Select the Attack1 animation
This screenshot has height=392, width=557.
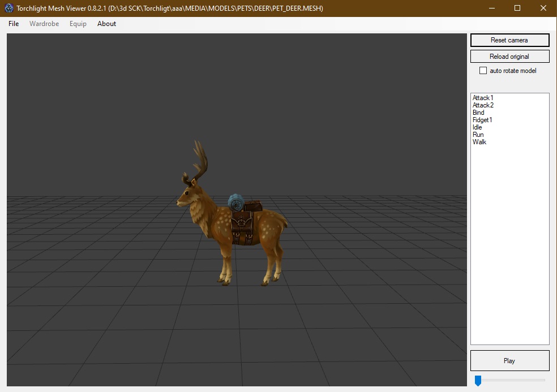point(483,98)
